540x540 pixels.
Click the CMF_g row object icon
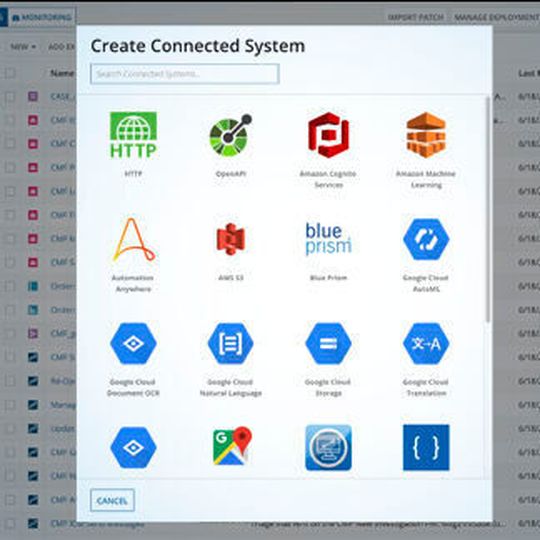tap(33, 333)
